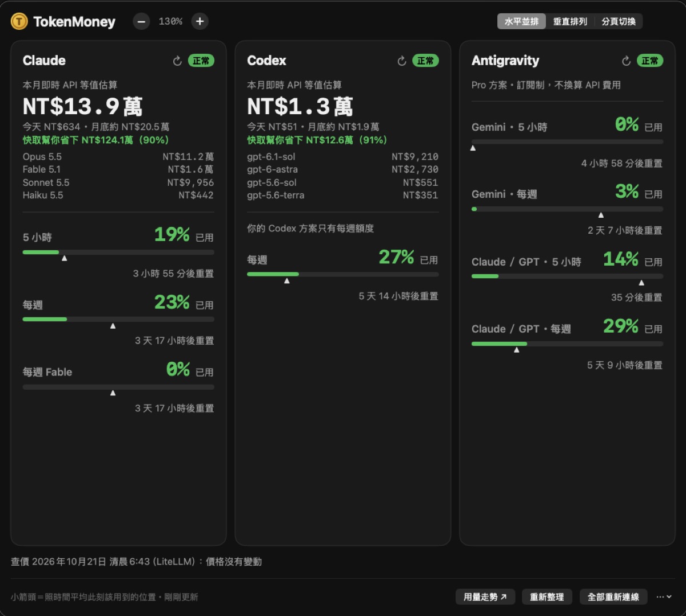
Task: Click the 23% 已用 value
Action: pyautogui.click(x=184, y=302)
